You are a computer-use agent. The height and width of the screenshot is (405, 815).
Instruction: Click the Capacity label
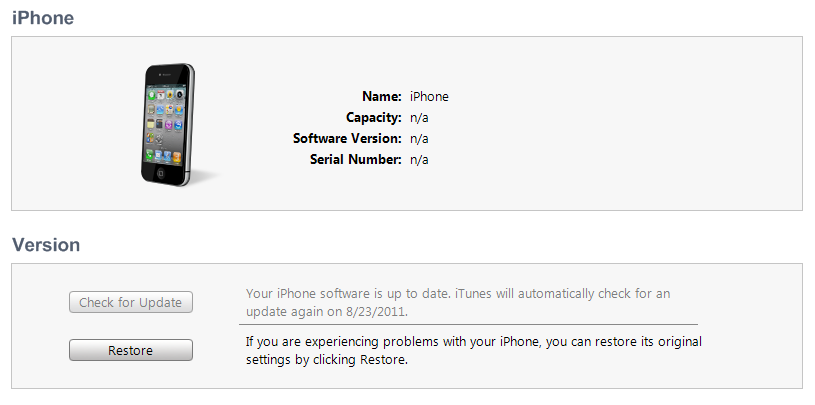point(373,118)
